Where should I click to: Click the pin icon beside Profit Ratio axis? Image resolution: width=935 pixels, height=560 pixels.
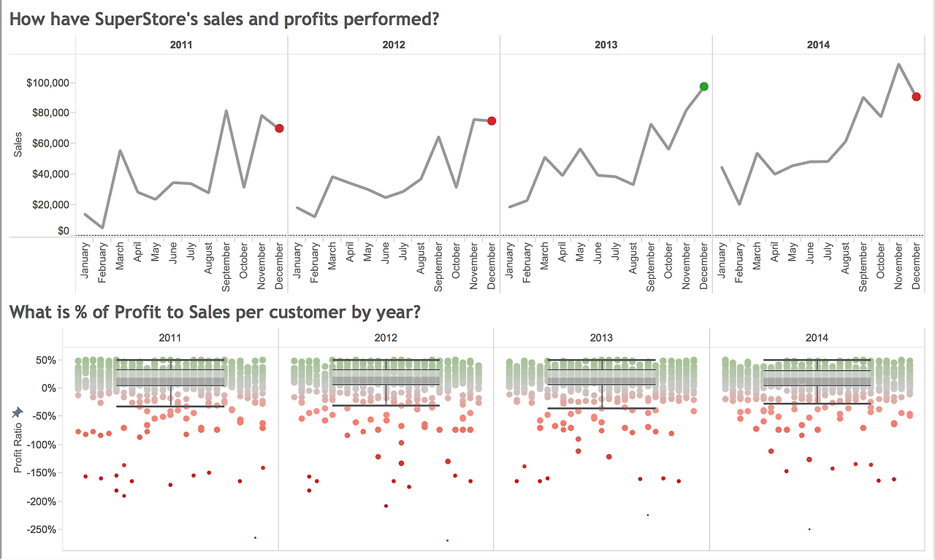pos(18,413)
